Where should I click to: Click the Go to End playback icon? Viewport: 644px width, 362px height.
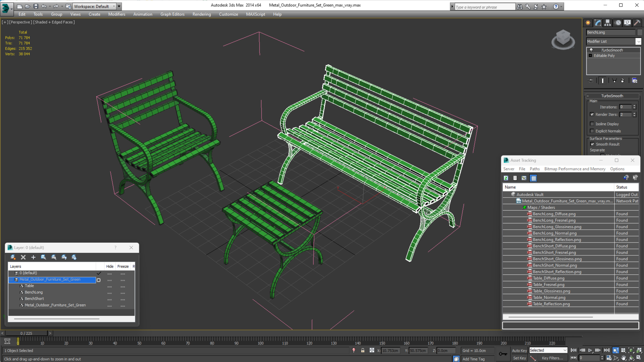[x=607, y=350]
